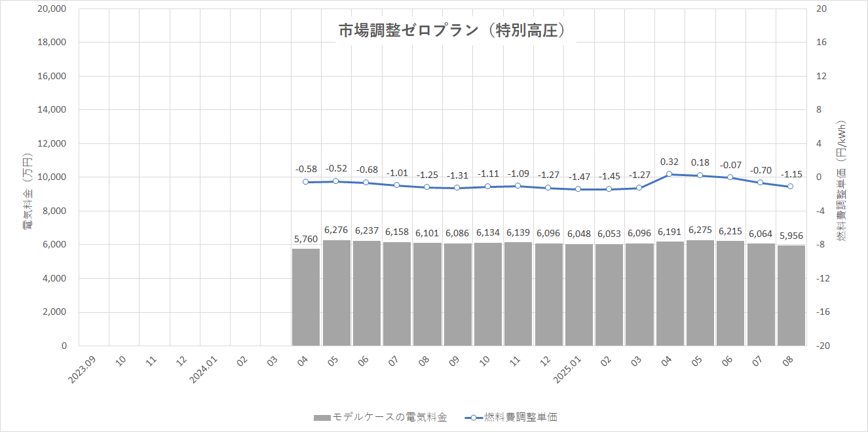Click the line value label -0.68
868x432 pixels.
tap(366, 170)
